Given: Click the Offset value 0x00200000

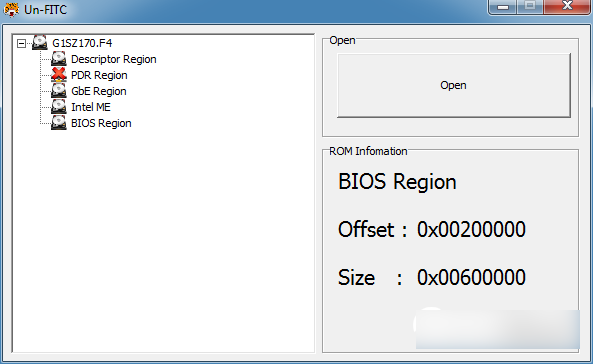Looking at the screenshot, I should (471, 229).
